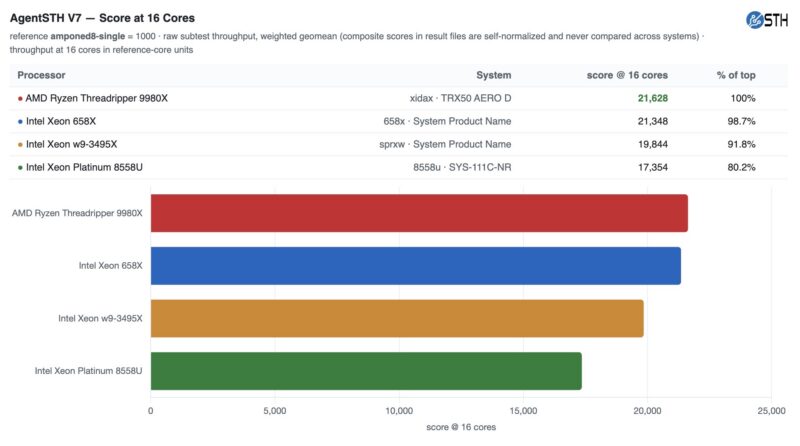Click the 'score @ 16 cores' column header
The height and width of the screenshot is (446, 800).
coord(627,75)
